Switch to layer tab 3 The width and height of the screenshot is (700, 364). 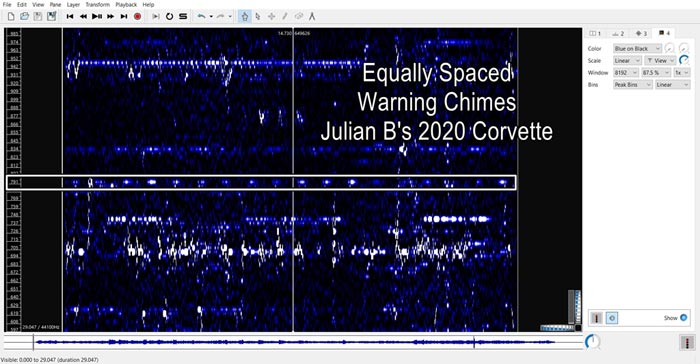[641, 33]
